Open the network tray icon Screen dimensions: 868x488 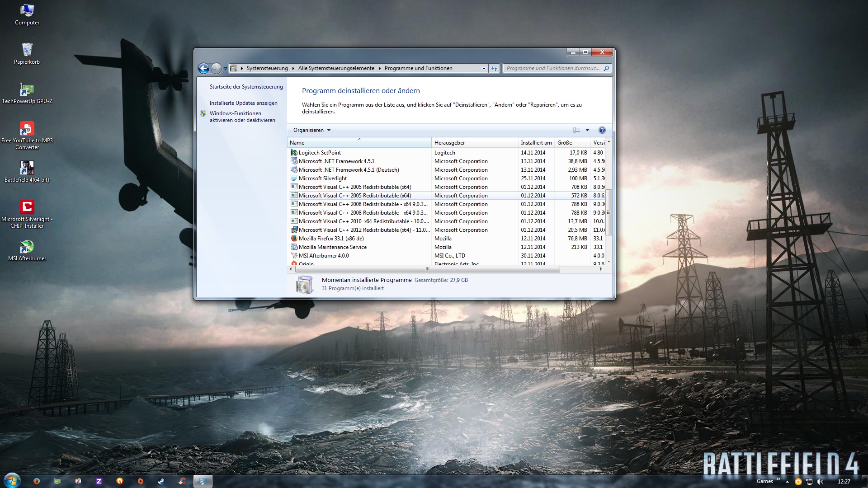809,482
